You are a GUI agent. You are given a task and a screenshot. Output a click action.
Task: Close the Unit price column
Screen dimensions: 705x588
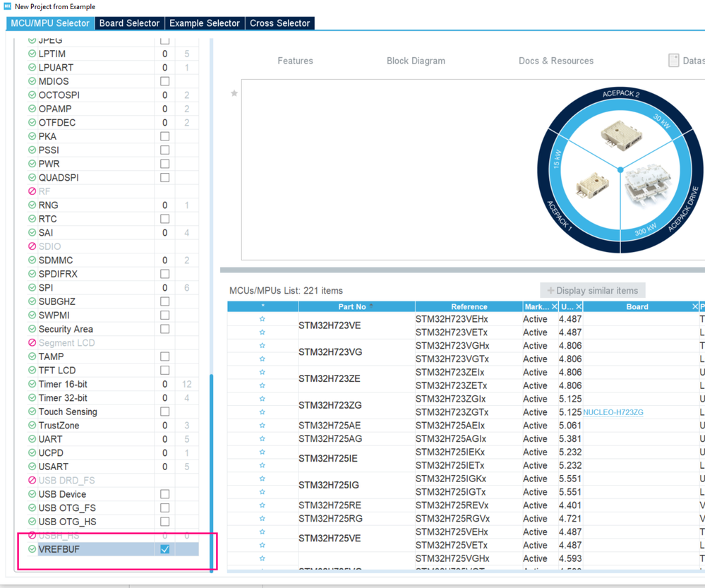579,306
